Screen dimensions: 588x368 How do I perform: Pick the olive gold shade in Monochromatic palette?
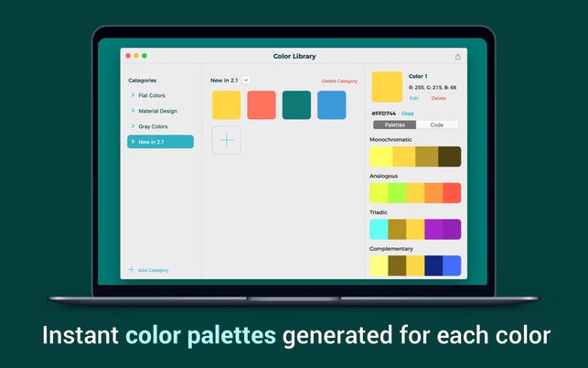click(427, 157)
